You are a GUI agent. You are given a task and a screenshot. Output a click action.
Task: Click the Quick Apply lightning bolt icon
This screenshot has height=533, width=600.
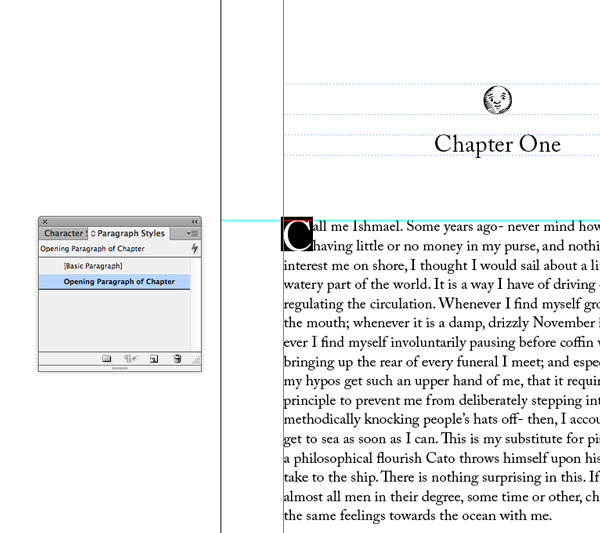[195, 249]
